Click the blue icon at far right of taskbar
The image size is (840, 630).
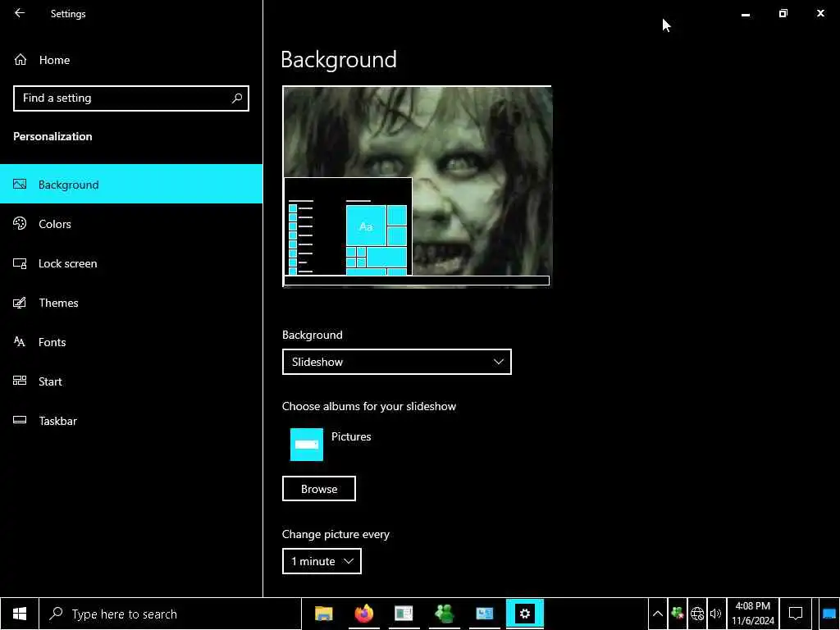(x=829, y=614)
